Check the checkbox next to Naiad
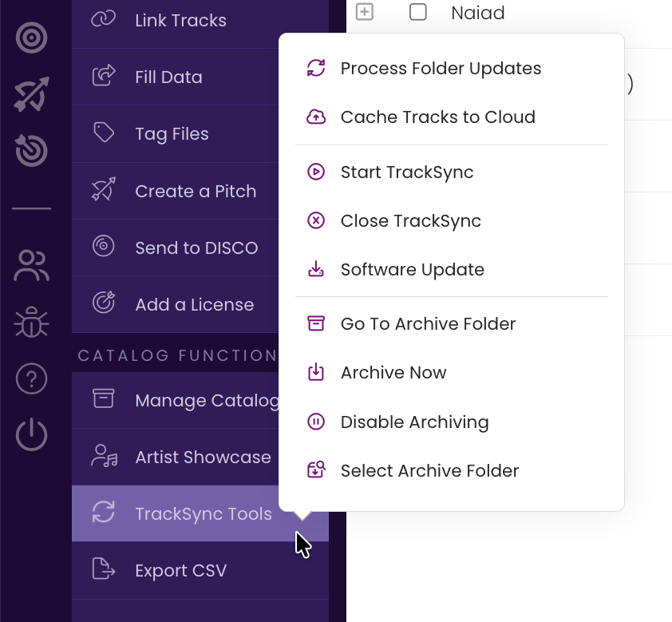This screenshot has height=622, width=672. pos(418,12)
